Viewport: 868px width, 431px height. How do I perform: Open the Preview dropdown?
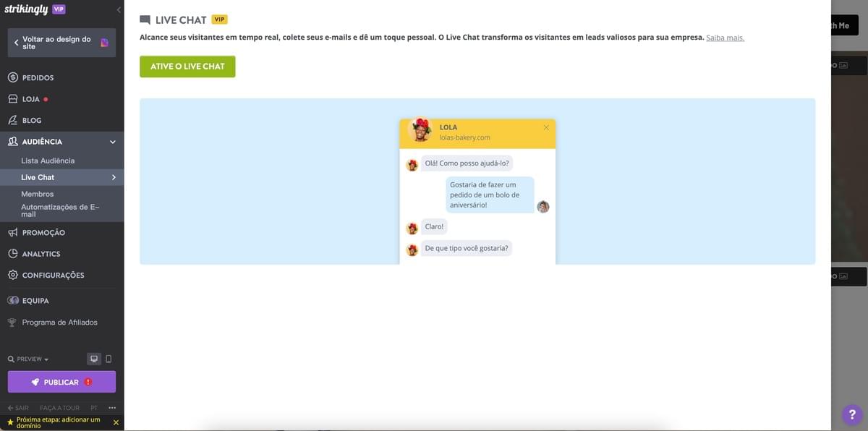click(x=27, y=357)
